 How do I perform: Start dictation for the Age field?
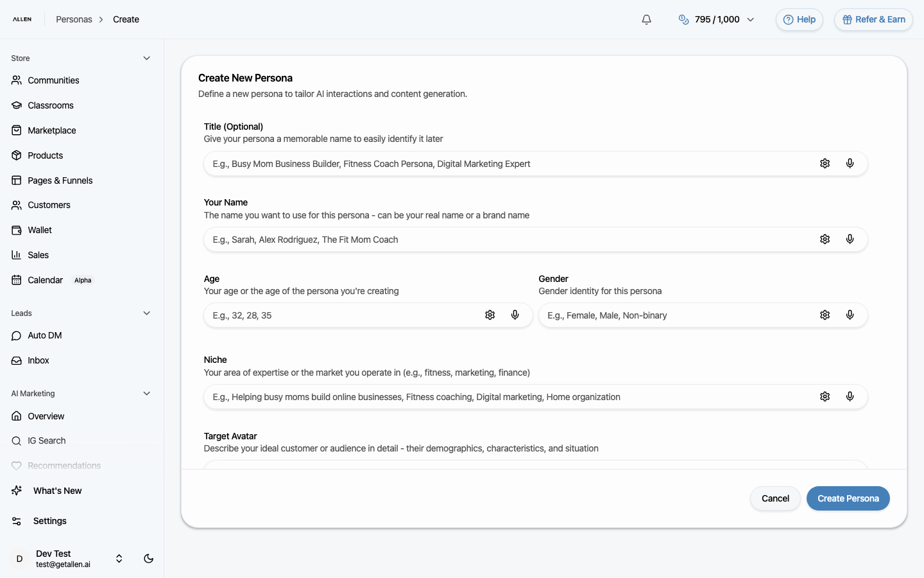click(x=515, y=315)
